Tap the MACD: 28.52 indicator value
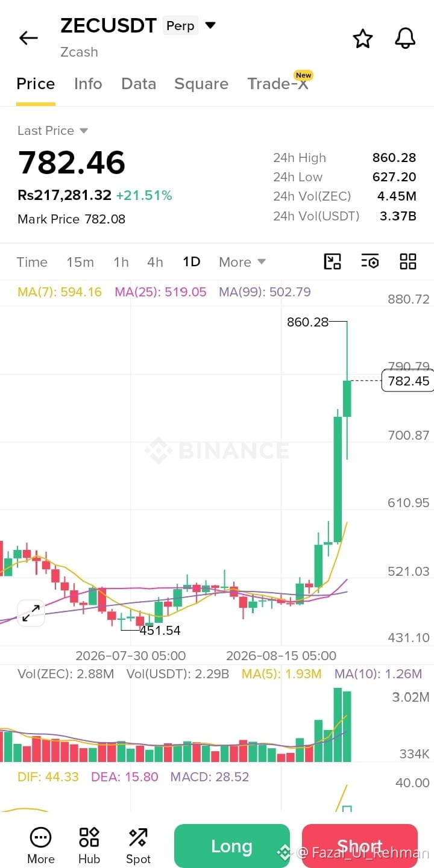 [210, 777]
